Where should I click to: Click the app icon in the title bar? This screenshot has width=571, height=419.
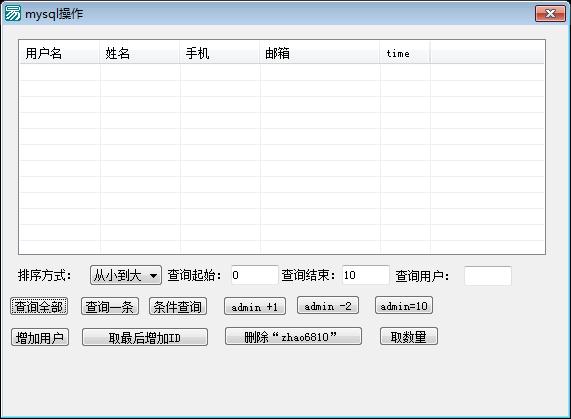coord(13,13)
